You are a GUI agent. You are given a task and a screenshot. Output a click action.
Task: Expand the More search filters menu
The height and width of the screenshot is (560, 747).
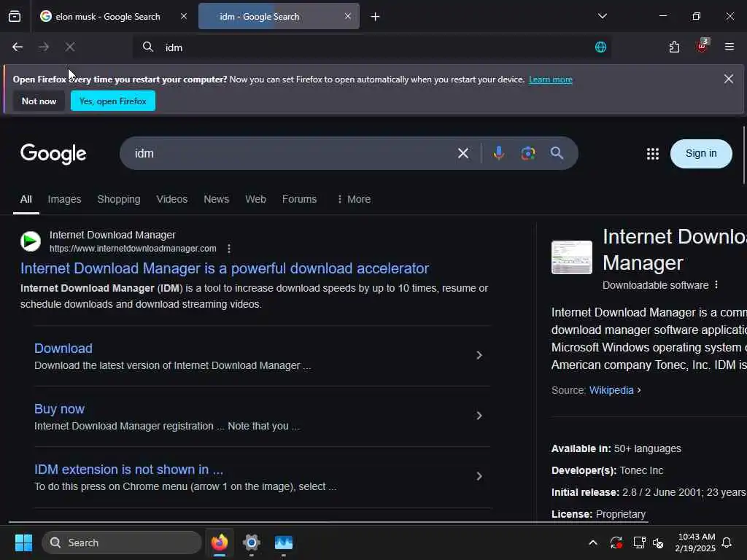coord(354,199)
